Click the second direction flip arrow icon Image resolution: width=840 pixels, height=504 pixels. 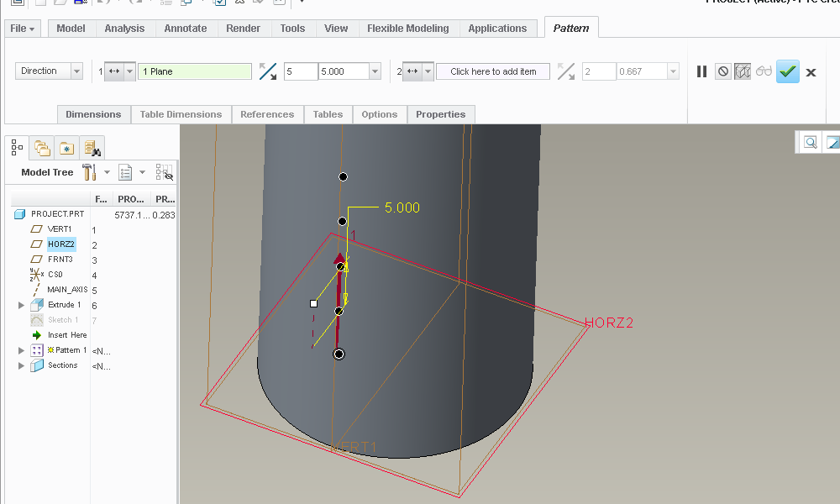tap(565, 71)
